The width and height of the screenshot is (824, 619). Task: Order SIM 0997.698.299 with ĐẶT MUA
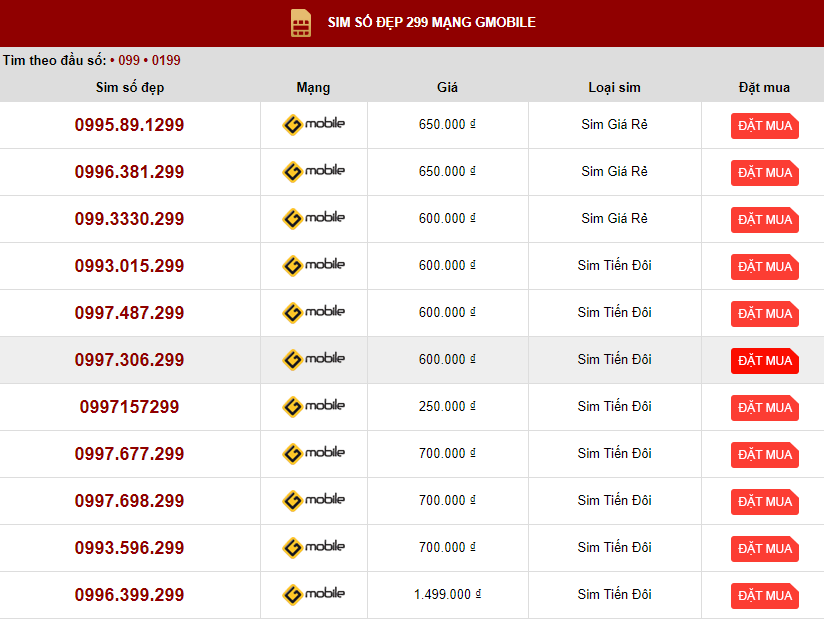765,502
